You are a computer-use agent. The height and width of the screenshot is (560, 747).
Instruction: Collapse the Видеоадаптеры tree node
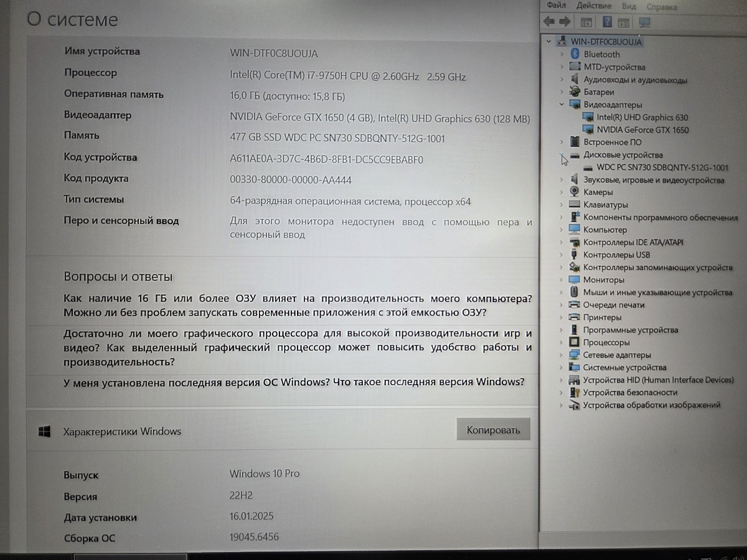pyautogui.click(x=561, y=105)
